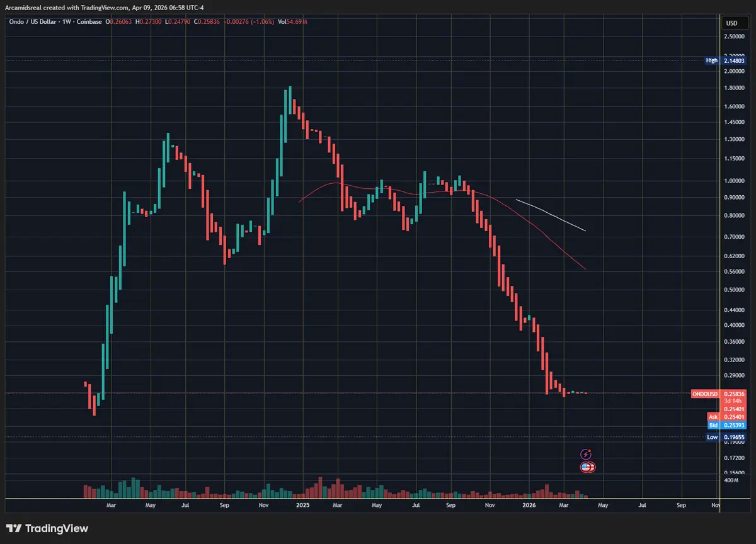Click the 0.44000 price axis label
Image resolution: width=756 pixels, height=544 pixels.
click(x=735, y=310)
